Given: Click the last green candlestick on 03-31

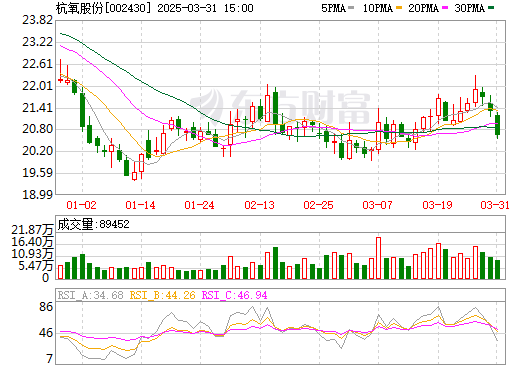Looking at the screenshot, I should [498, 125].
